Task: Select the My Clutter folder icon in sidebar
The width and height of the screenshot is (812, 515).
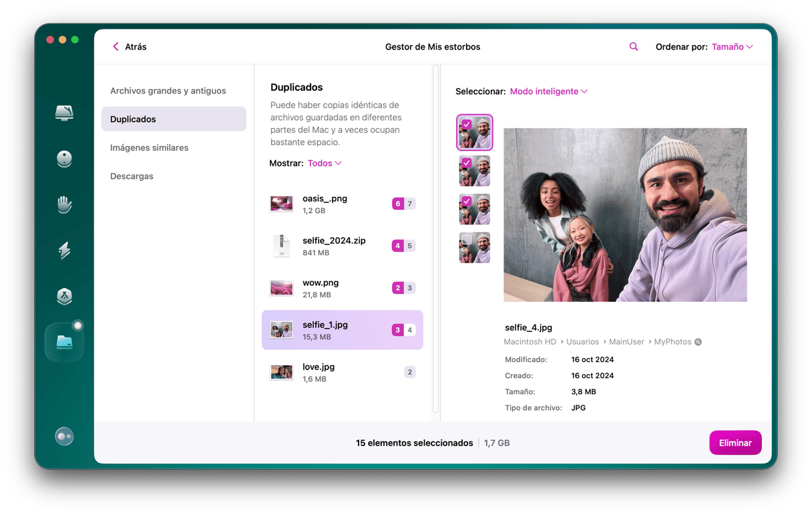Action: (x=64, y=342)
